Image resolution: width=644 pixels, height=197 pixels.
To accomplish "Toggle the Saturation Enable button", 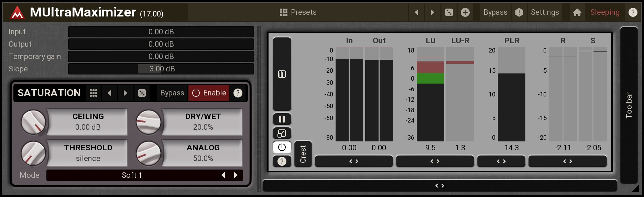I will (x=209, y=93).
